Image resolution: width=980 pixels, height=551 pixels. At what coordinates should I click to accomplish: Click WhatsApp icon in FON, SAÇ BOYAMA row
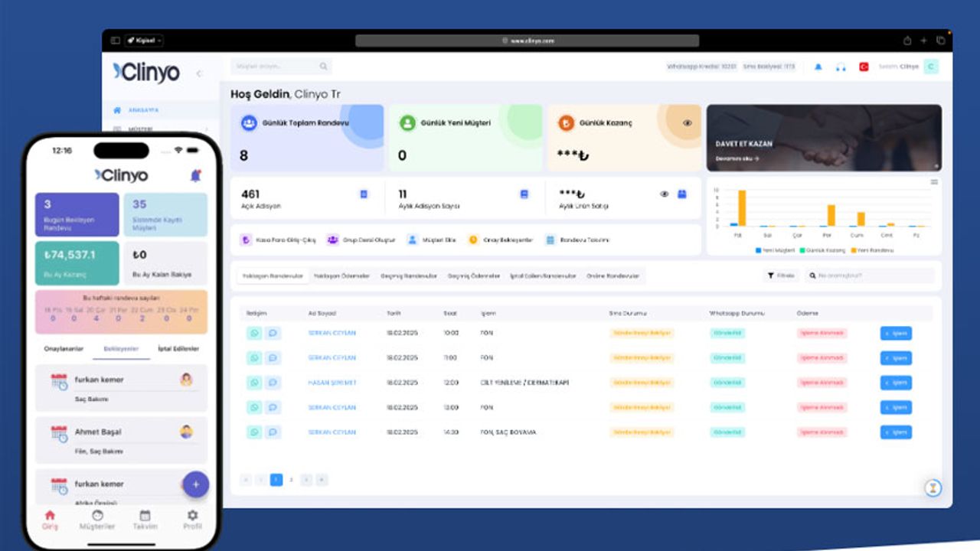click(x=254, y=432)
